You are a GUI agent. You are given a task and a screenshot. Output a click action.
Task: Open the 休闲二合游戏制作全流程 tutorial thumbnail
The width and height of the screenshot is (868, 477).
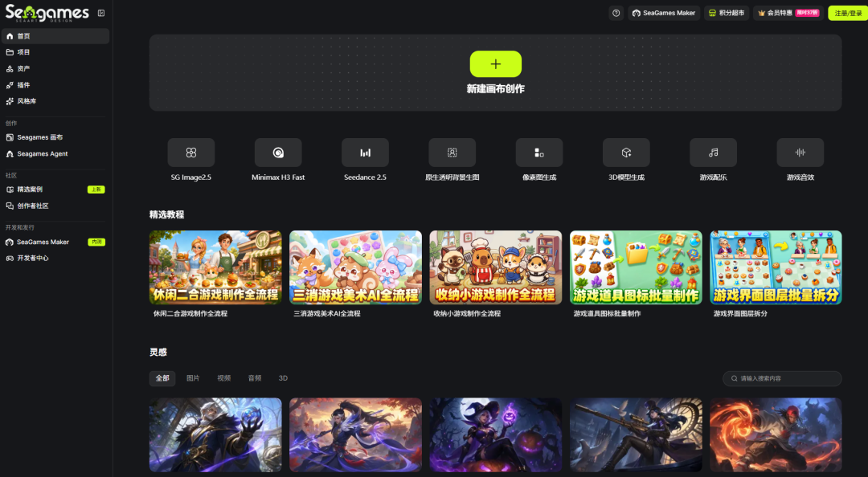click(215, 267)
